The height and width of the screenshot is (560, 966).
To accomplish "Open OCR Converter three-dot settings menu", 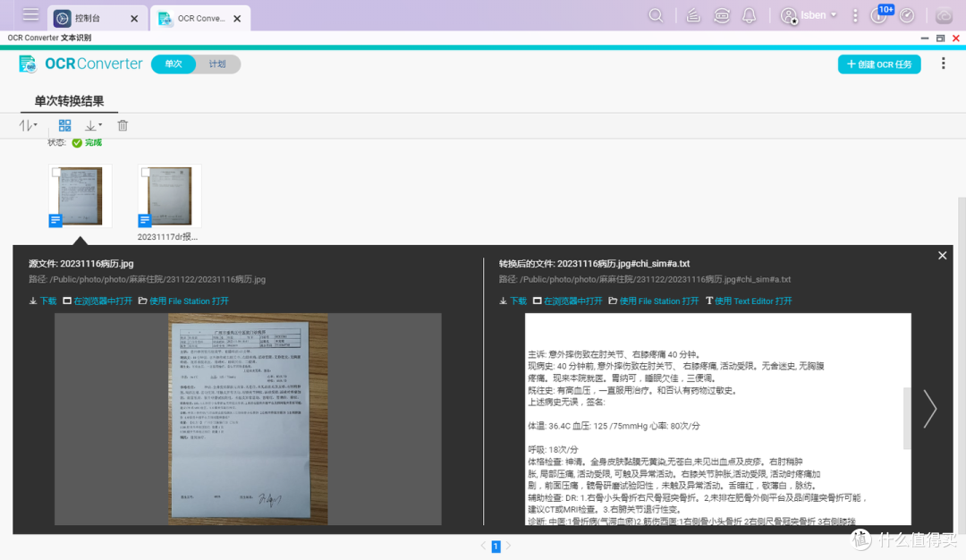I will [x=944, y=64].
